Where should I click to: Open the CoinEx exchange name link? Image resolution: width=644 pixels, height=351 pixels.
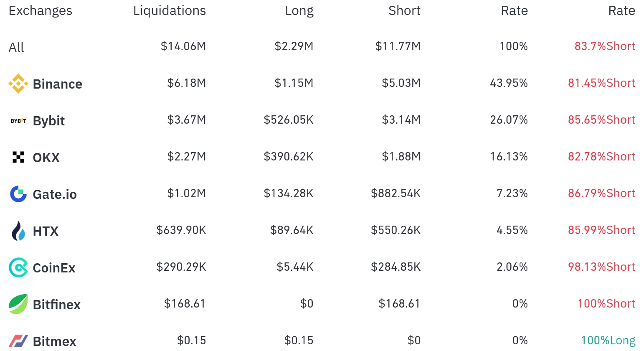tap(54, 268)
